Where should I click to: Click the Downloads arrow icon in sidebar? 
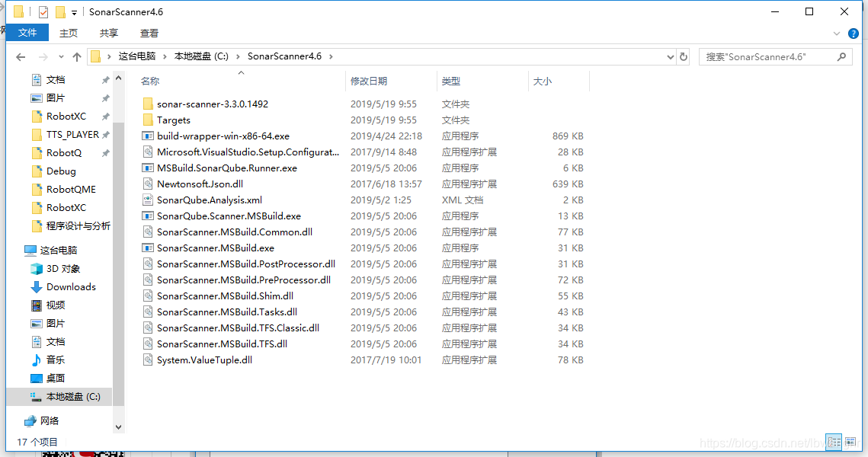[37, 287]
